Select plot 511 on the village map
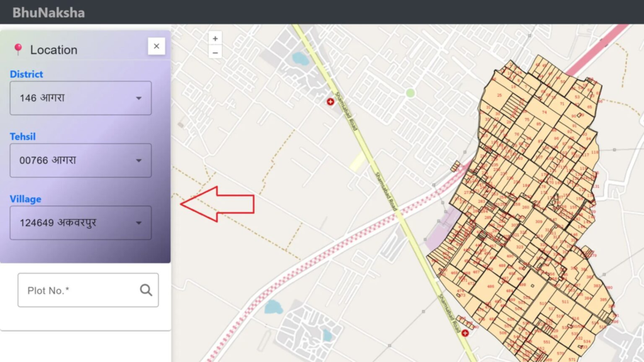Image resolution: width=644 pixels, height=362 pixels. point(565,302)
